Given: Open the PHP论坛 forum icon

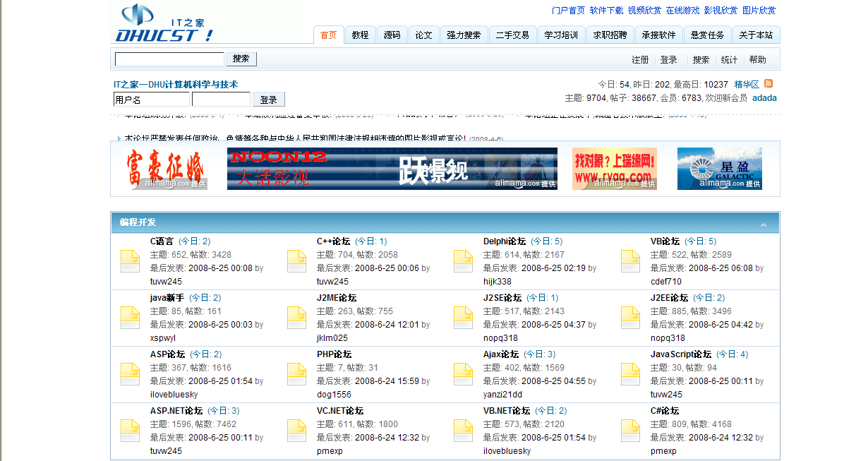Looking at the screenshot, I should (x=296, y=373).
